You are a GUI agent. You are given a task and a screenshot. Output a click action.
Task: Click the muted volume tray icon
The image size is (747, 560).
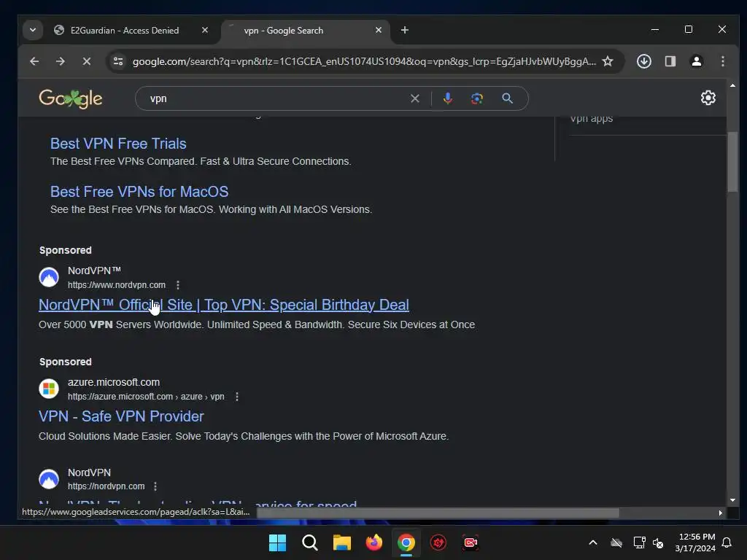point(658,542)
